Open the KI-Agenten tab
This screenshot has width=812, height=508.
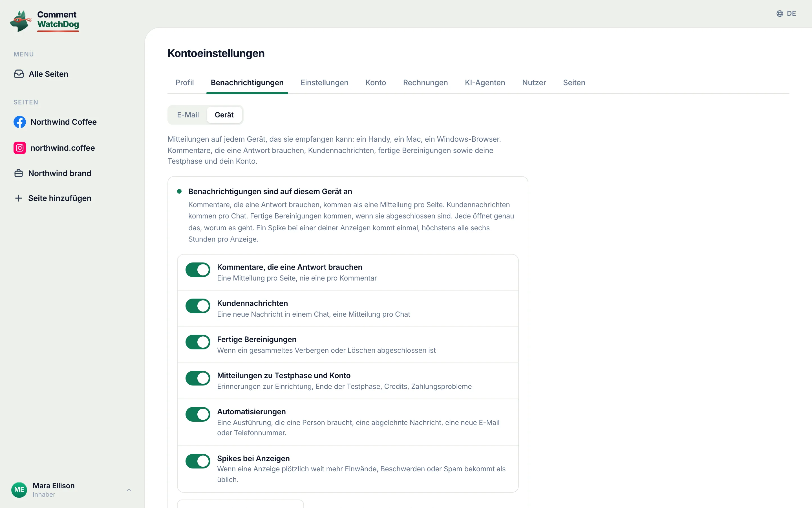(x=484, y=83)
